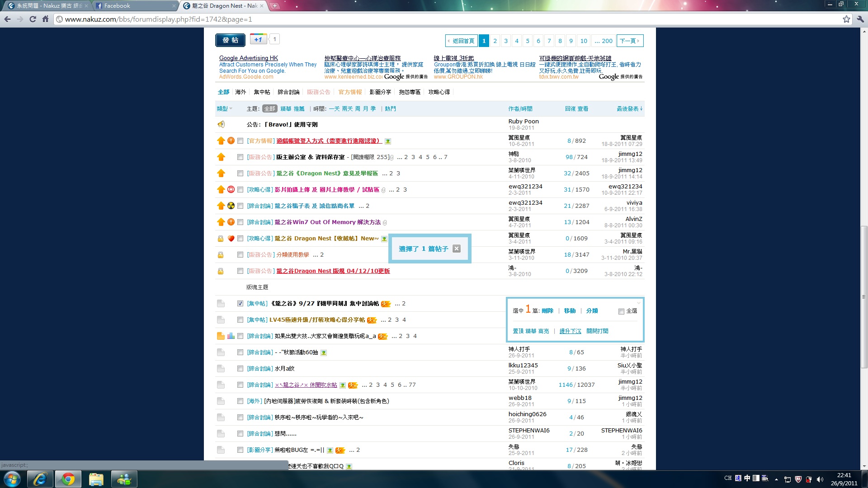Click the image attachment icon after 遊戲帳號登入方式 title

(388, 141)
